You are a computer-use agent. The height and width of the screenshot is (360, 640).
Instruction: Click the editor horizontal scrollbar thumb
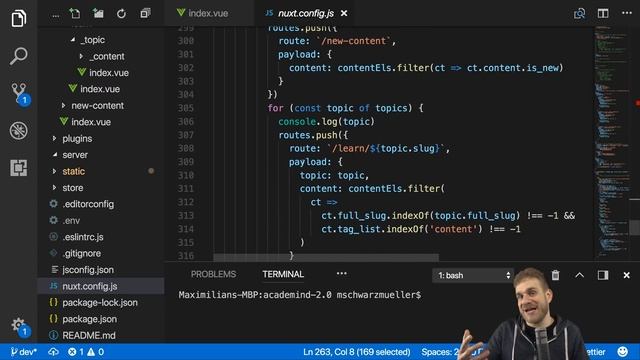click(x=326, y=258)
